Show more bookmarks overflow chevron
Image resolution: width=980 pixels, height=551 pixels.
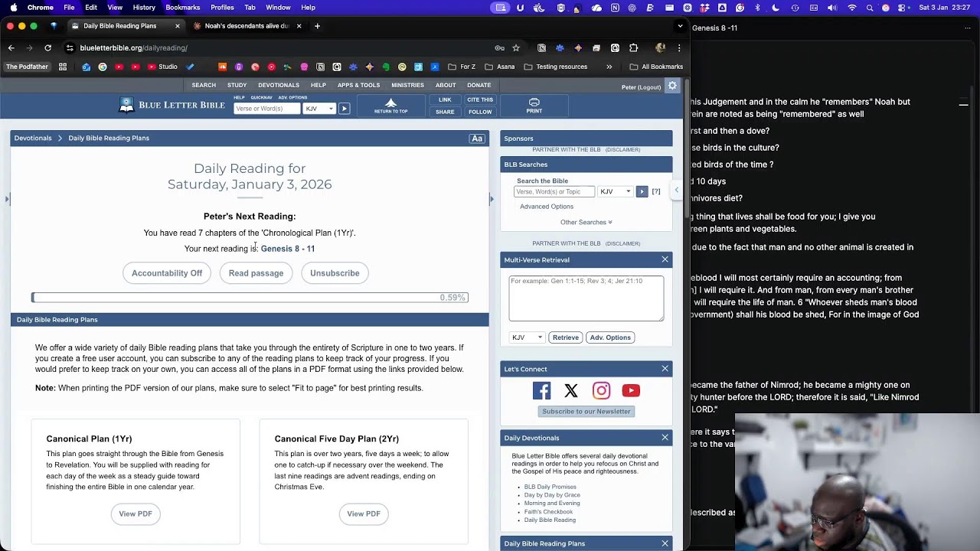point(609,67)
